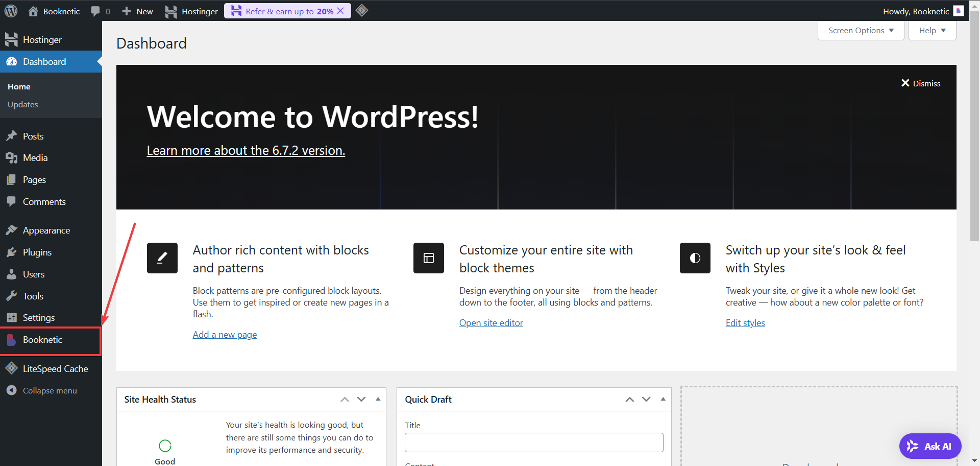Toggle the Site Health Status panel
The image size is (980, 466).
click(x=378, y=399)
